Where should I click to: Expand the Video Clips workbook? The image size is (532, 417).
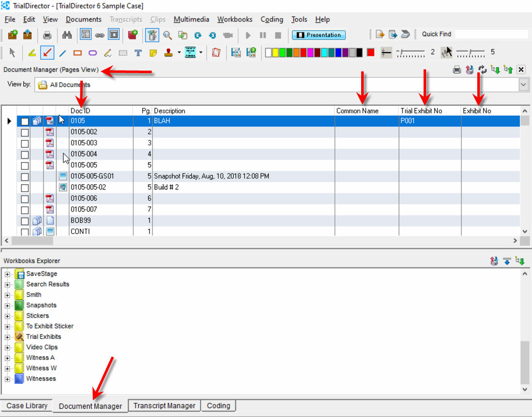(7, 348)
